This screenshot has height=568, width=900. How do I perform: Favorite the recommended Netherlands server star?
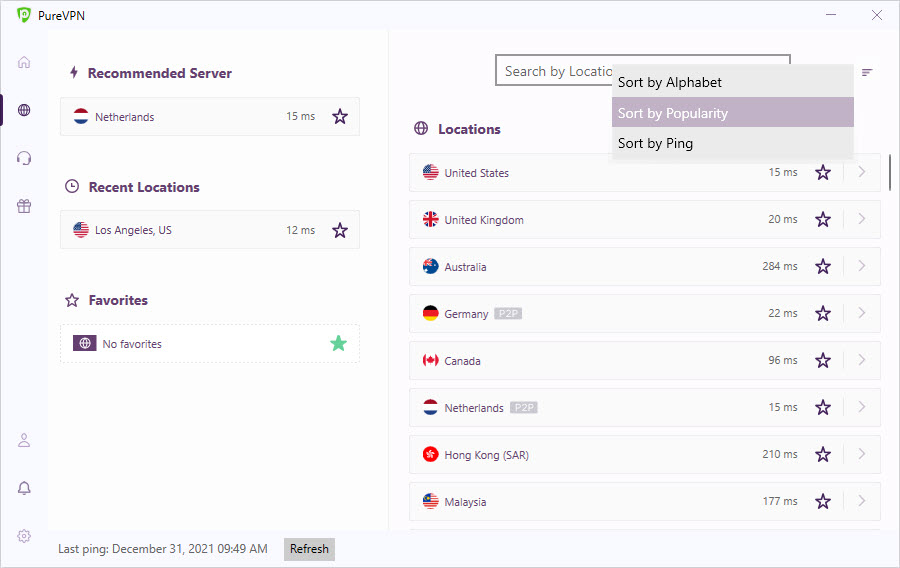tap(340, 116)
